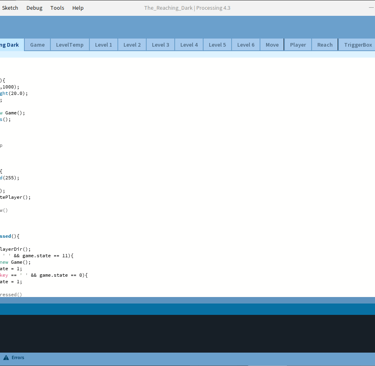Image resolution: width=375 pixels, height=366 pixels.
Task: Switch to the TriggerBox tab
Action: 358,45
